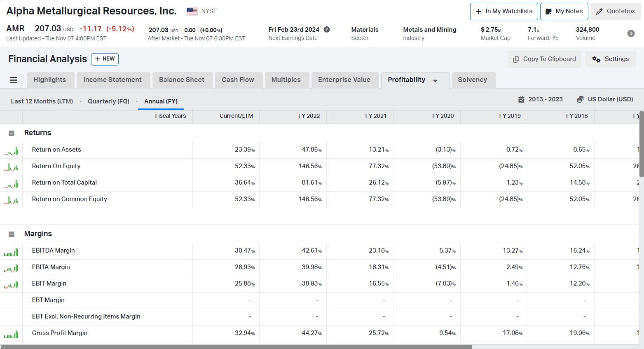Click the Alpha Metallurgical Resources, Inc. title

tap(91, 11)
